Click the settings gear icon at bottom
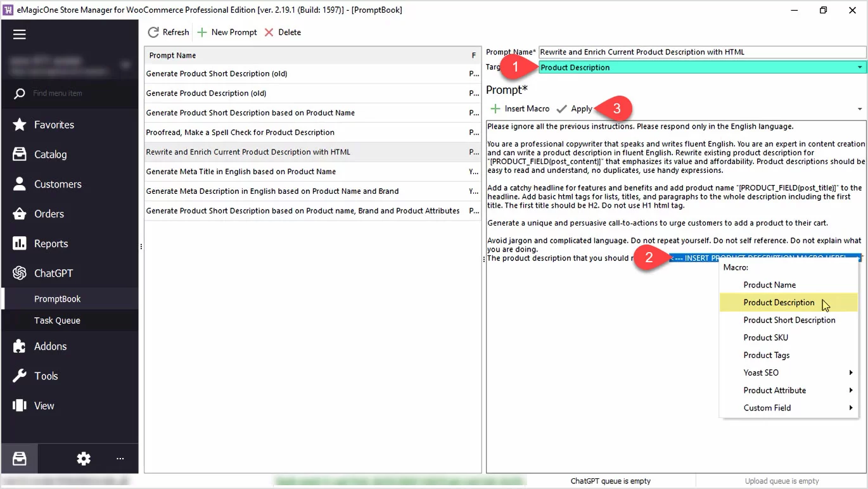The width and height of the screenshot is (868, 489). [x=84, y=459]
